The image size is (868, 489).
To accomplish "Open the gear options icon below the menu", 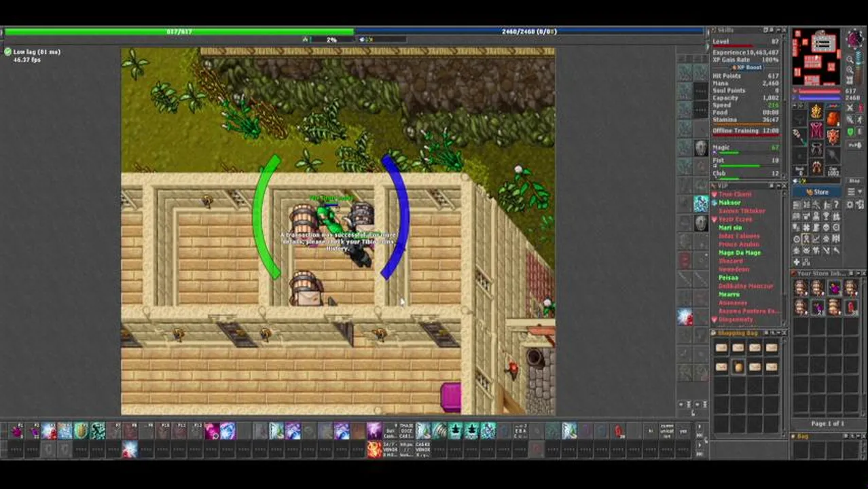I will click(850, 204).
